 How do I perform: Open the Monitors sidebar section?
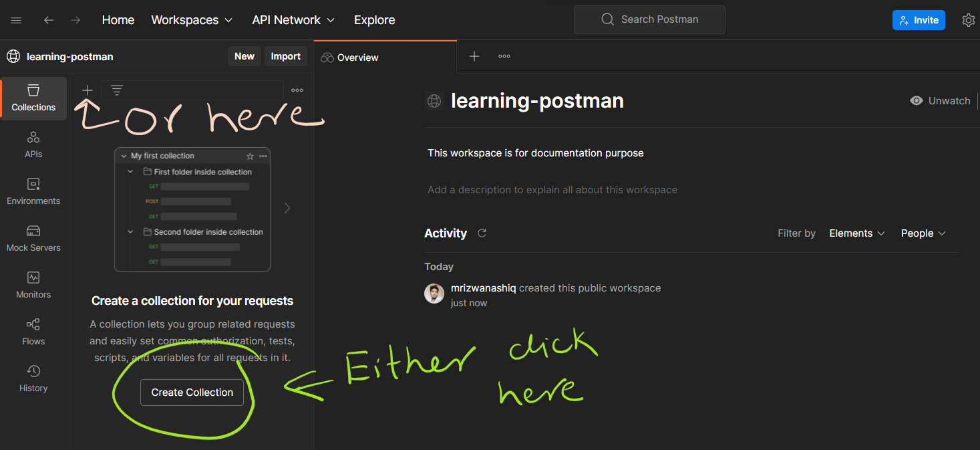click(x=33, y=285)
